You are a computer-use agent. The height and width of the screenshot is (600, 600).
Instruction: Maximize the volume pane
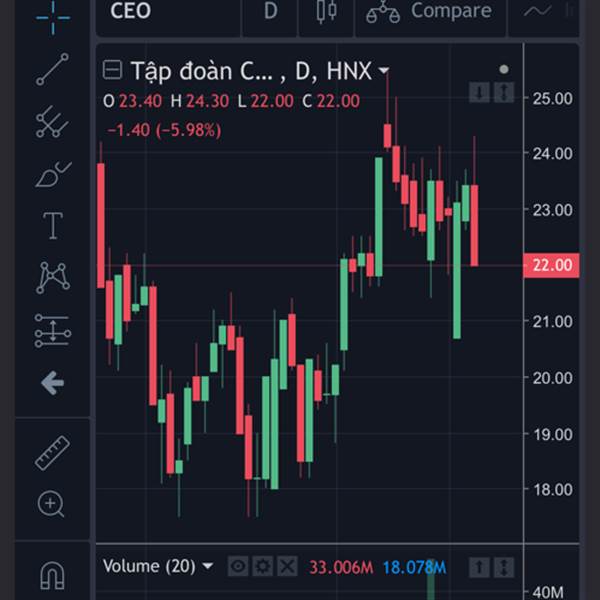point(504,567)
